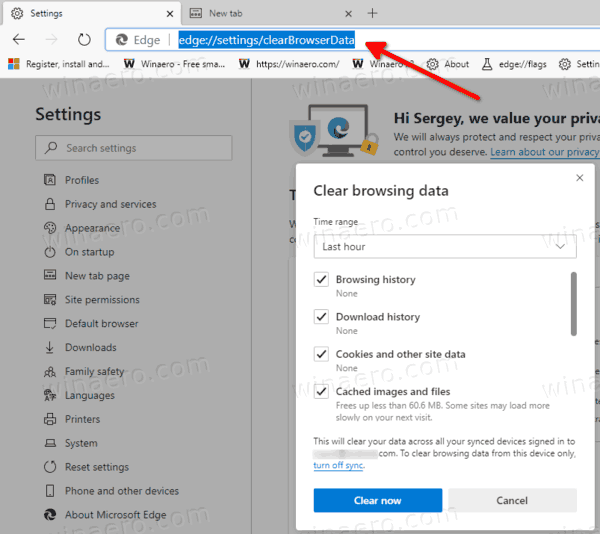Click the Cancel button
Viewport: 600px width, 534px height.
[x=512, y=500]
